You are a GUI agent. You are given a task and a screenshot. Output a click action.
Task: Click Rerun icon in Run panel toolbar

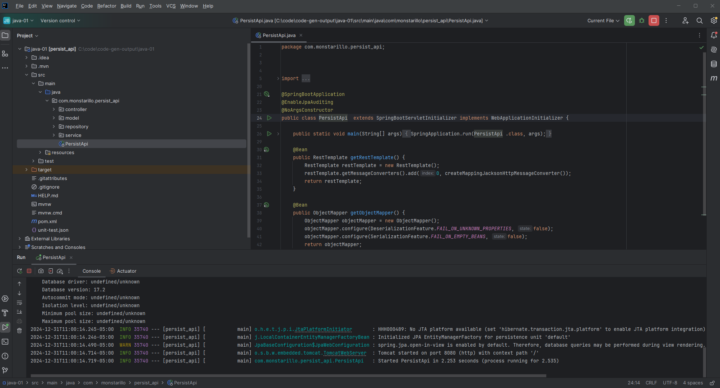point(19,271)
